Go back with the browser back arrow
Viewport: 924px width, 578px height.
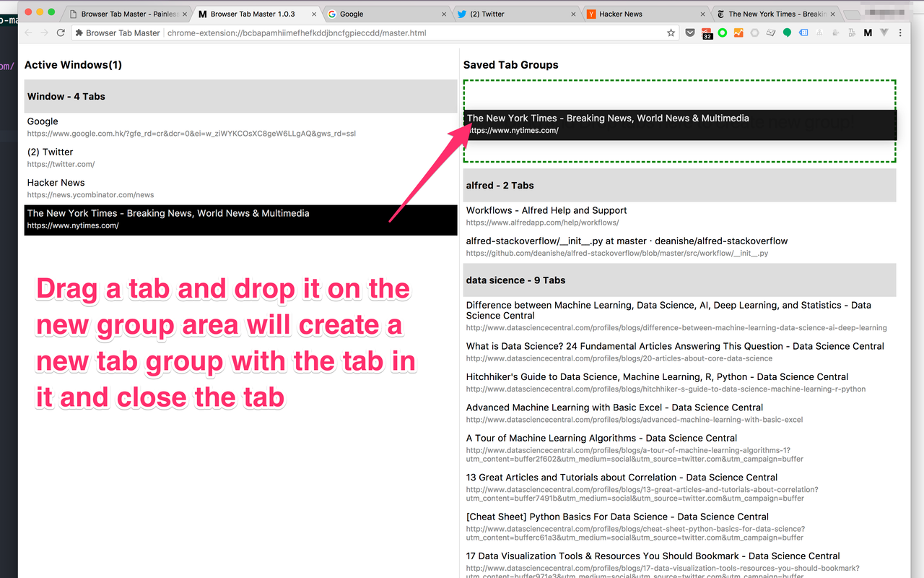28,33
